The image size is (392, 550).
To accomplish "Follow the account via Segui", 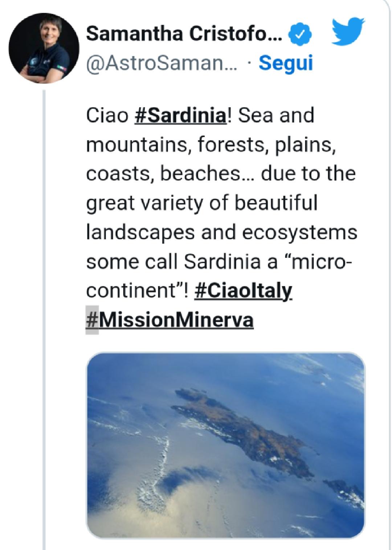I will pos(285,63).
